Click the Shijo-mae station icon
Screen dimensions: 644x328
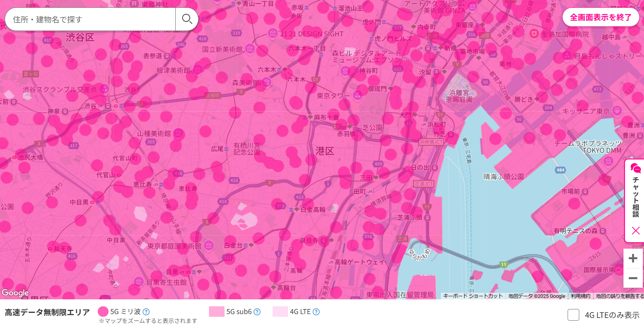(585, 192)
